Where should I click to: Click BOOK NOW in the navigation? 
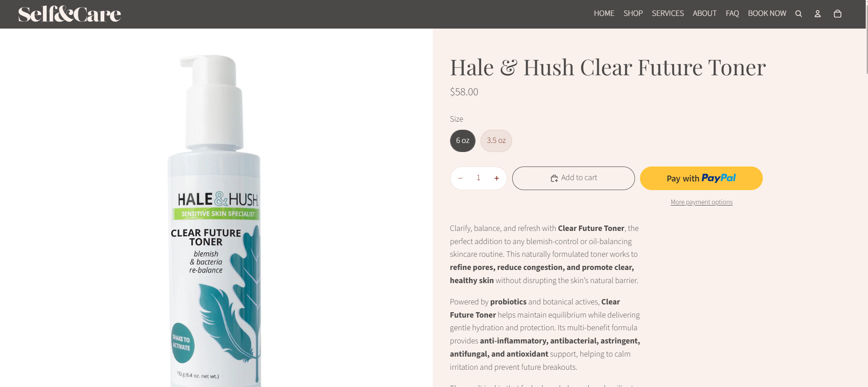(x=767, y=14)
